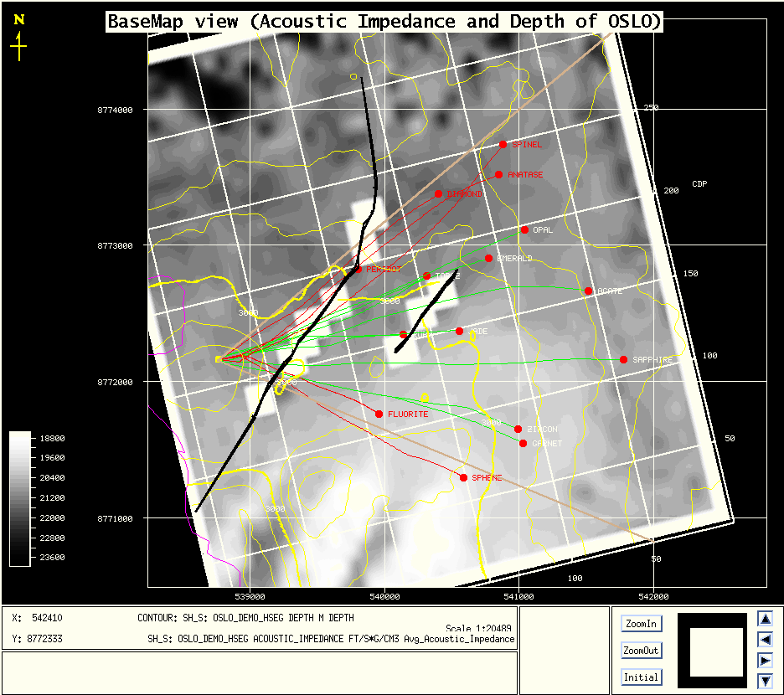Select the FLUORITE well marker
784x695 pixels.
click(379, 414)
